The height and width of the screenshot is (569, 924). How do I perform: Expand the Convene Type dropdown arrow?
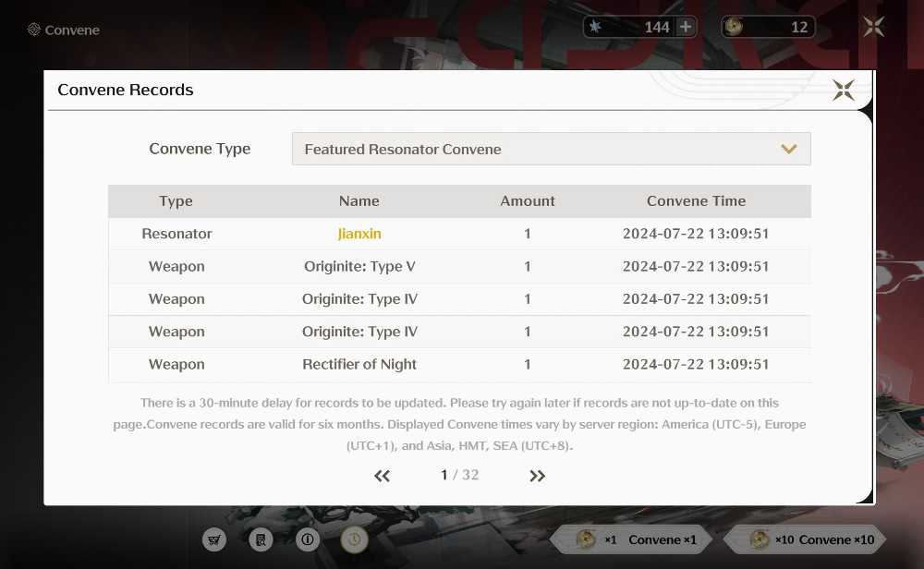789,149
